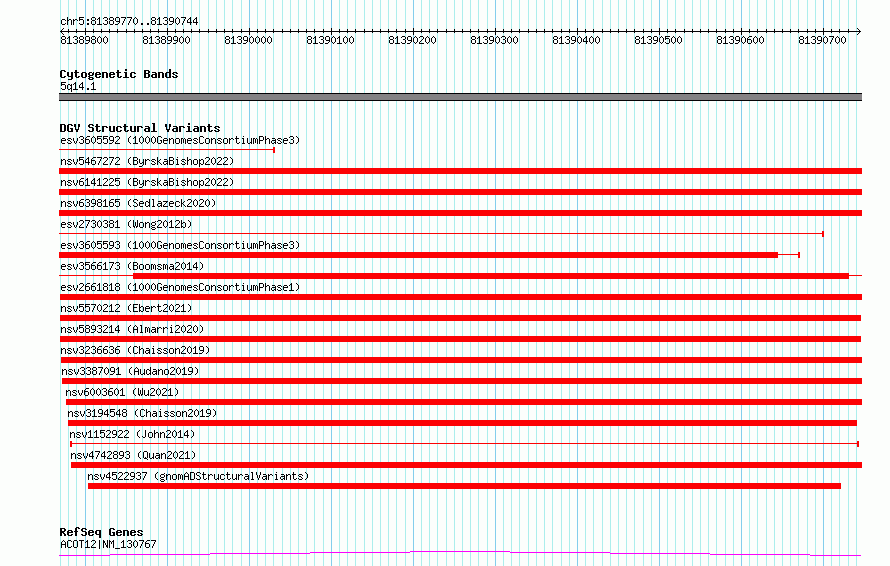Select variant label nsv4742893 (Quan2021)

tap(133, 455)
